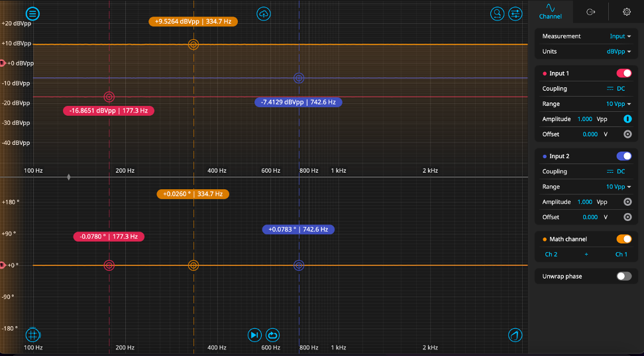
Task: Toggle Input 2 channel off
Action: 624,156
